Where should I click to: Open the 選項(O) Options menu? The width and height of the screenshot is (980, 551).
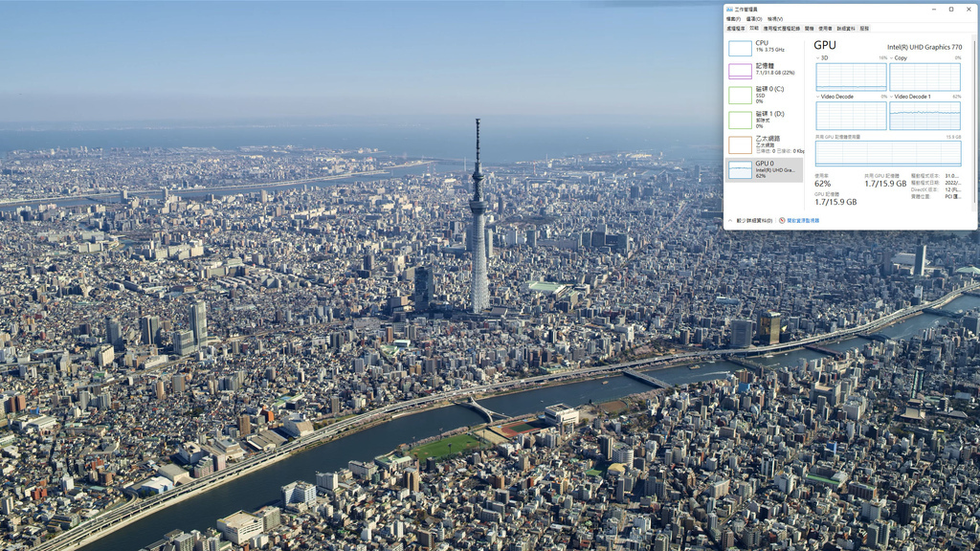pyautogui.click(x=754, y=19)
